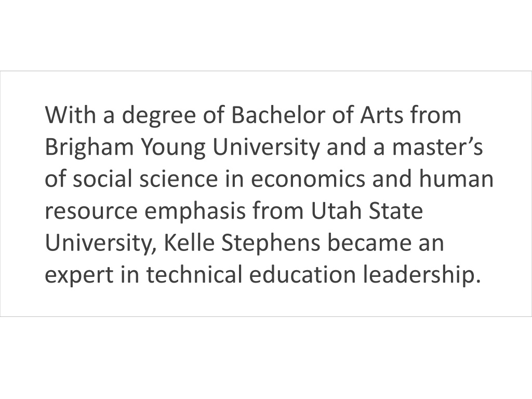
Task: Click the word "human" at line end
Action: [456, 179]
